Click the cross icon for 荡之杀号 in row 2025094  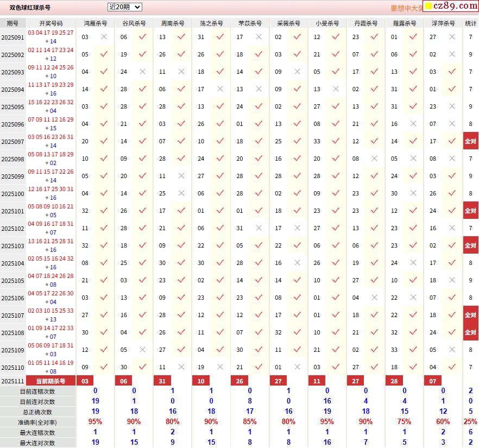pyautogui.click(x=220, y=89)
